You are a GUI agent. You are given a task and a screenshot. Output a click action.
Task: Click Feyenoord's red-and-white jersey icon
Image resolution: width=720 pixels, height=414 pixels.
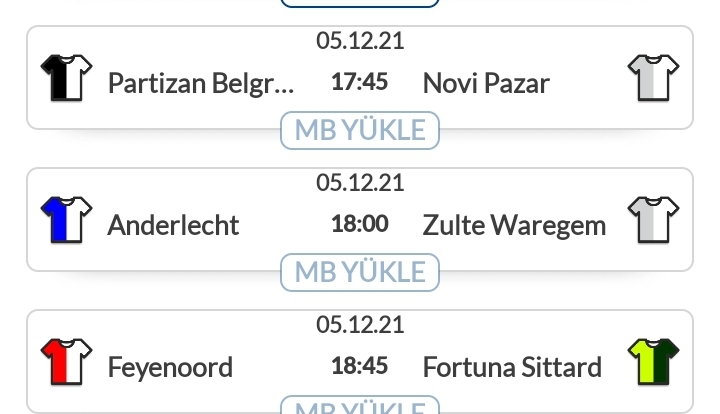(67, 362)
